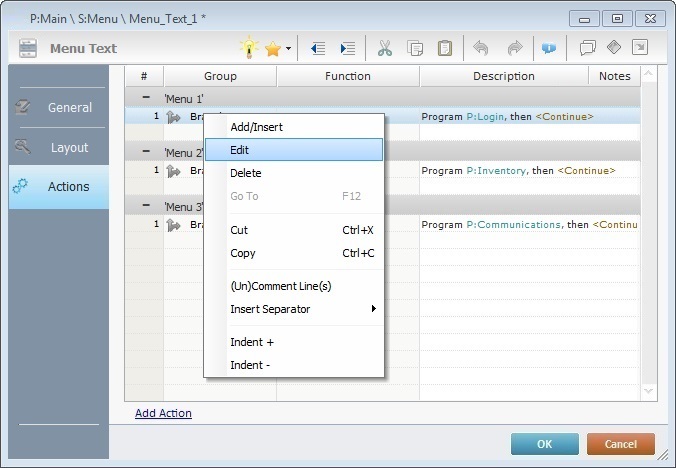Image resolution: width=676 pixels, height=468 pixels.
Task: Click the undo arrow icon
Action: (481, 48)
